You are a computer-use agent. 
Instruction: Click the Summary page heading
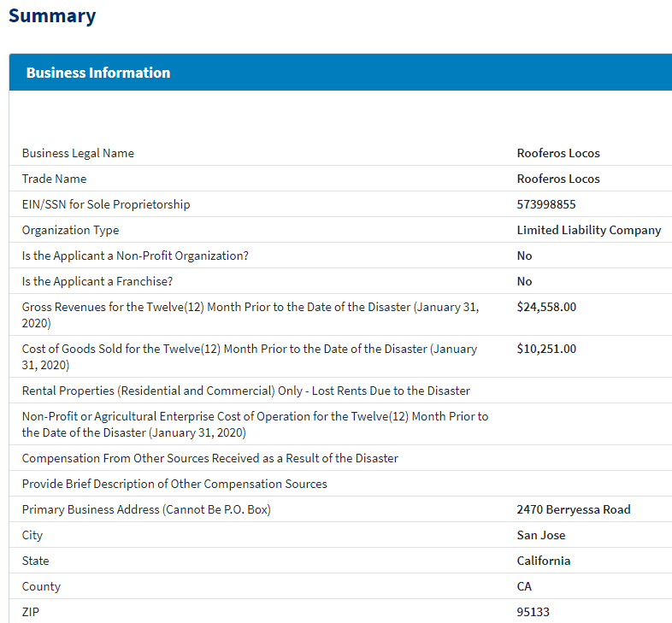pos(52,16)
